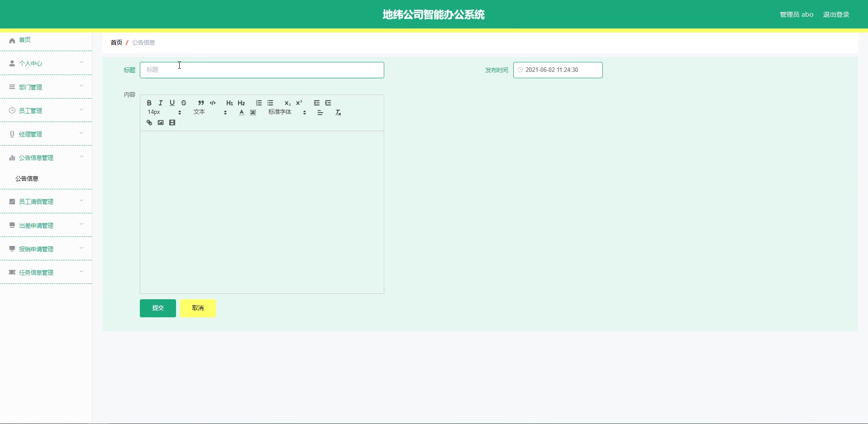The width and height of the screenshot is (868, 424).
Task: Open 个人中心 sidebar menu
Action: pyautogui.click(x=46, y=63)
